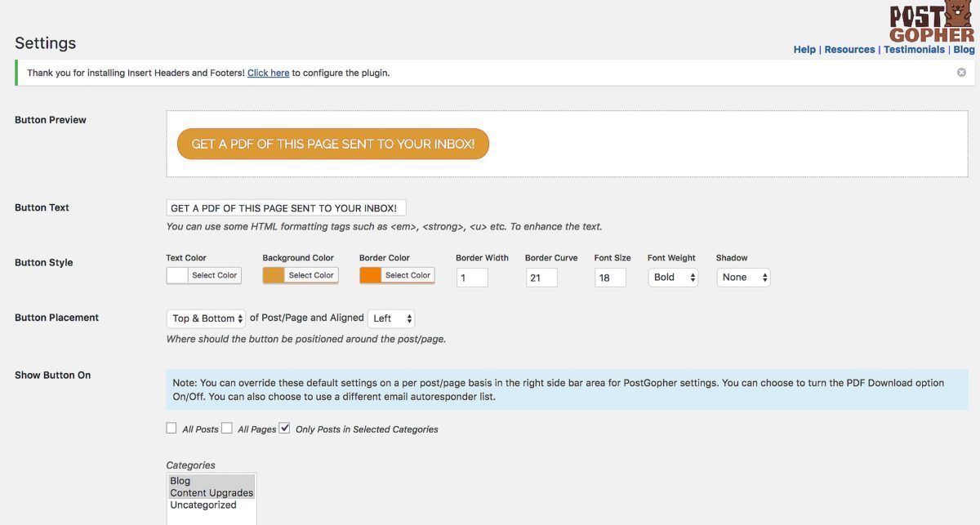980x525 pixels.
Task: Select Color for Background Color
Action: click(311, 275)
